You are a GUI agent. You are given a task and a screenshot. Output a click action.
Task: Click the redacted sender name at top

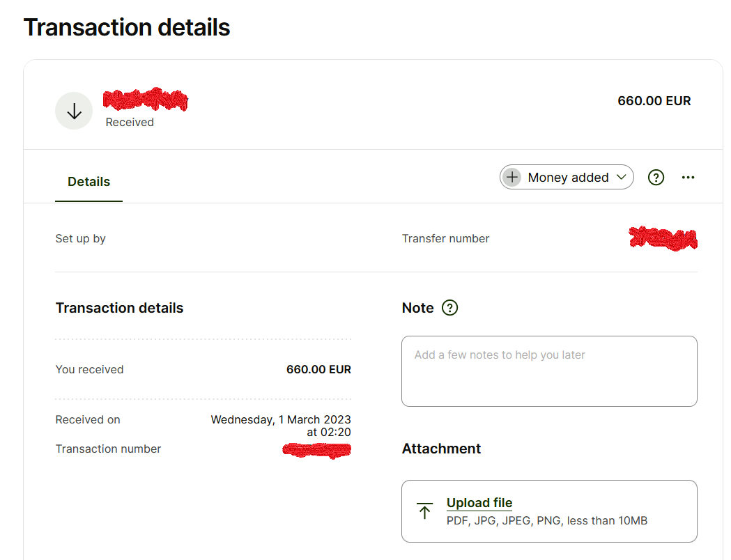coord(146,101)
